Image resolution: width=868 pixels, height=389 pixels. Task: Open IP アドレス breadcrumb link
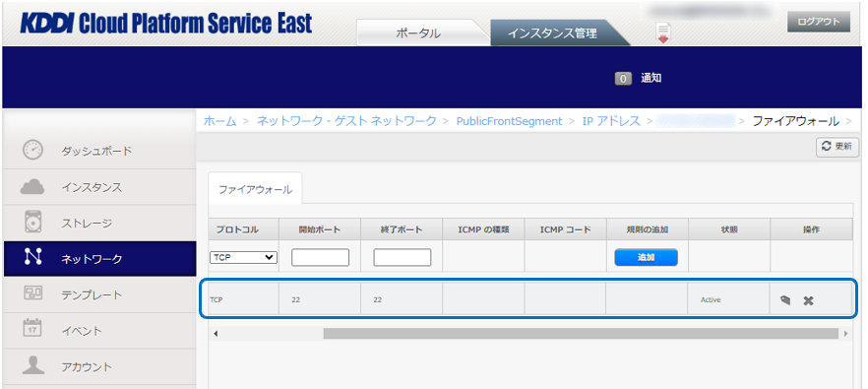tap(611, 121)
